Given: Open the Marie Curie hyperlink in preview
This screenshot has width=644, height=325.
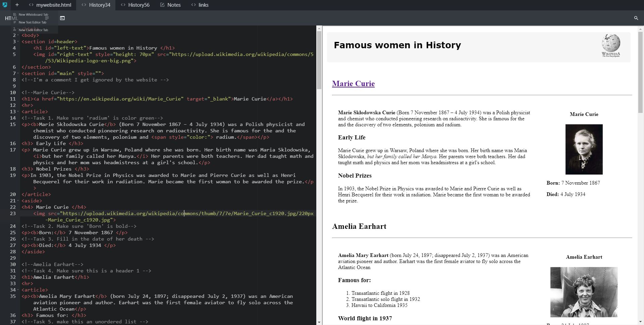Looking at the screenshot, I should click(x=353, y=84).
